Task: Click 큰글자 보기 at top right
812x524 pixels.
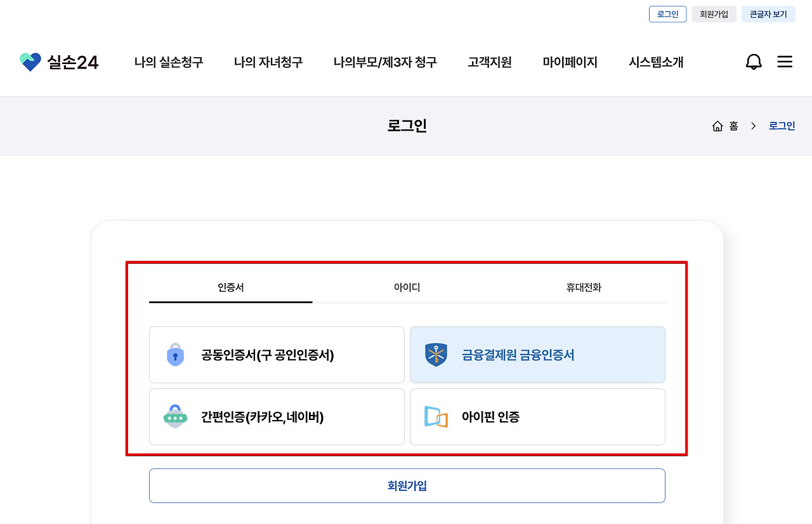Action: click(x=768, y=13)
